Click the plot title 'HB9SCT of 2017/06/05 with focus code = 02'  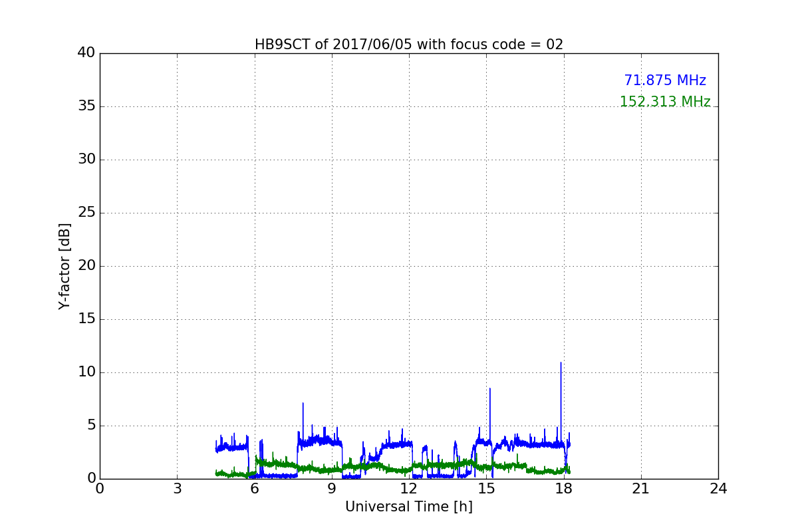pos(409,45)
